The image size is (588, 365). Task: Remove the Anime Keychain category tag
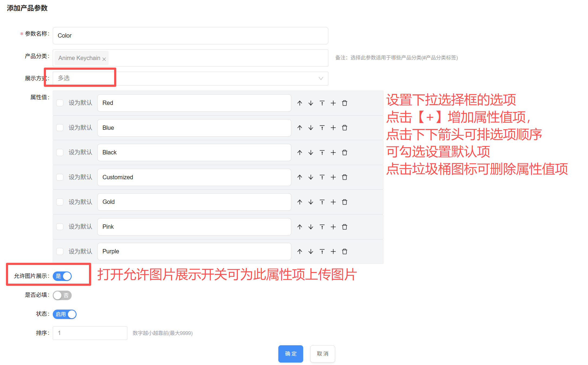(104, 59)
